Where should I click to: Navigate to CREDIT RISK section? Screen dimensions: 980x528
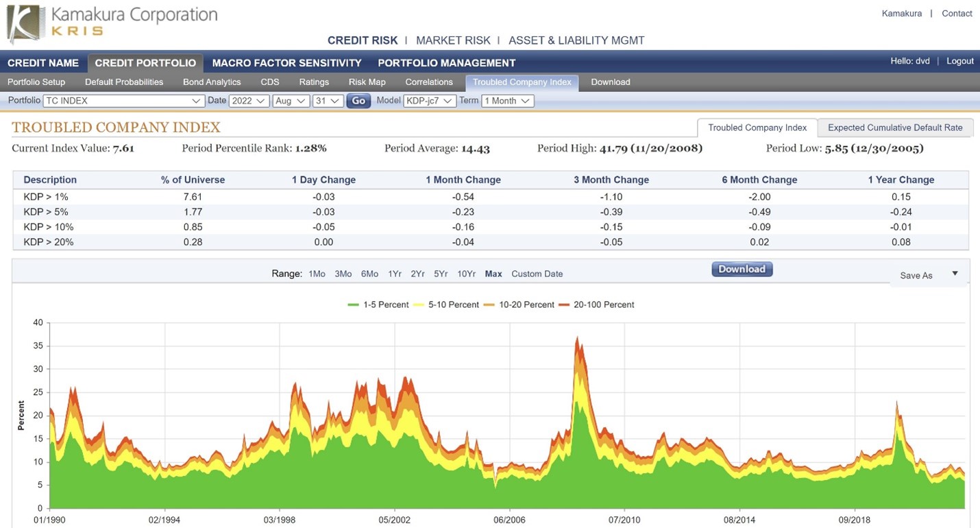pyautogui.click(x=363, y=40)
